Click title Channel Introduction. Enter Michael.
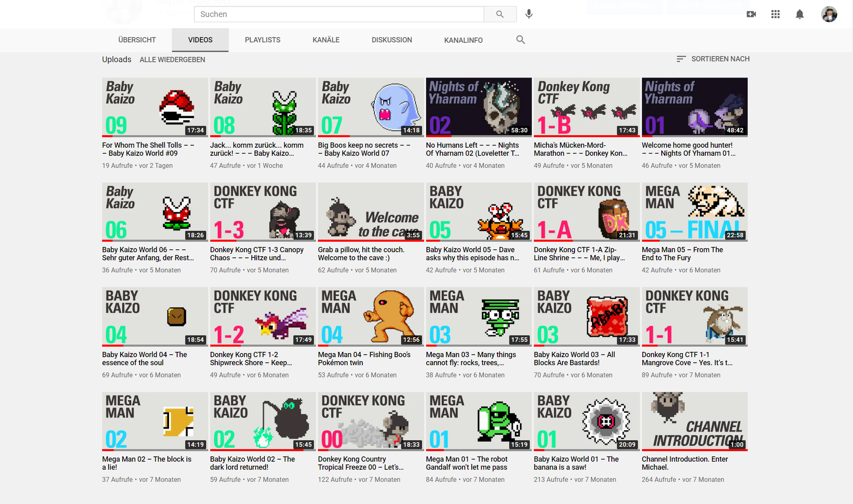Screen dimensions: 853x504 tap(685, 463)
